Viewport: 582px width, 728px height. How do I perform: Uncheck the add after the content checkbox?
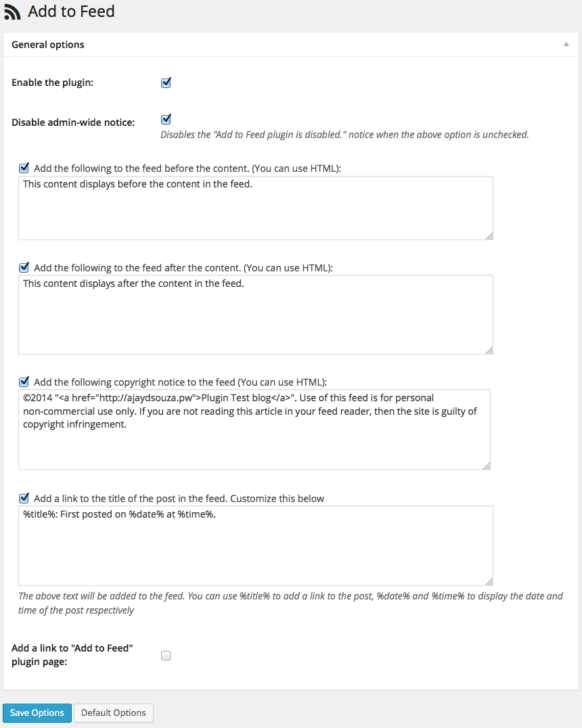(24, 267)
